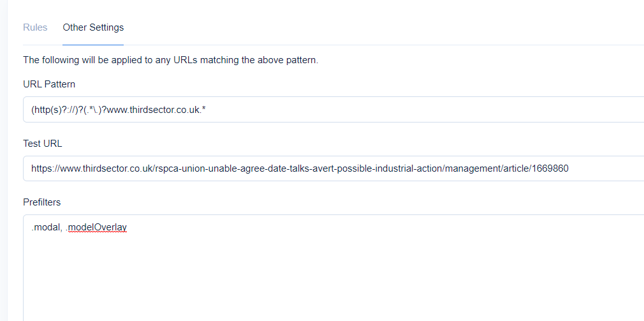Click the Prefilters label
Screen dimensions: 644x321
[42, 202]
